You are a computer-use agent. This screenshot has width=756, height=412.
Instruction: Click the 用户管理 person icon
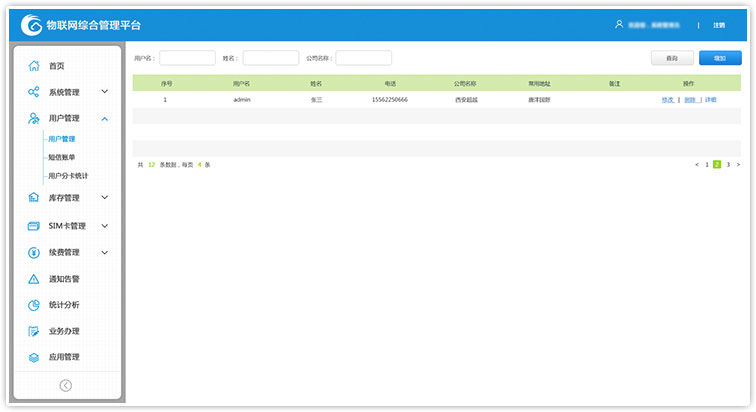(33, 118)
